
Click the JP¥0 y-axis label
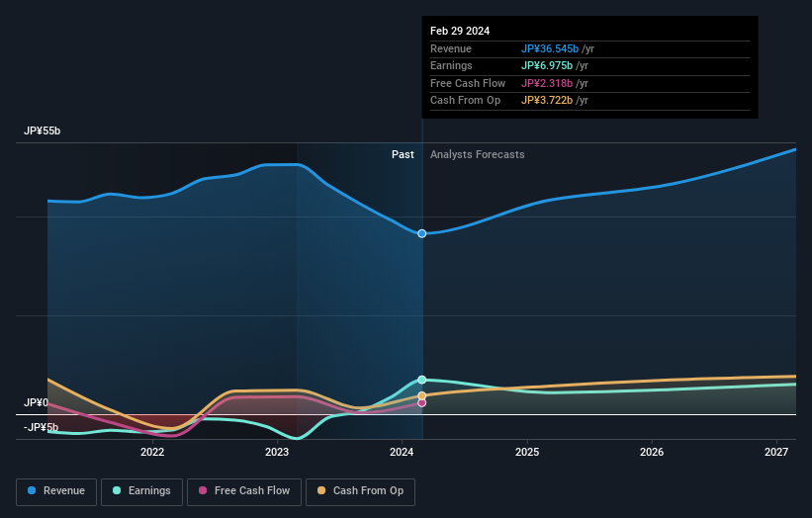click(36, 402)
